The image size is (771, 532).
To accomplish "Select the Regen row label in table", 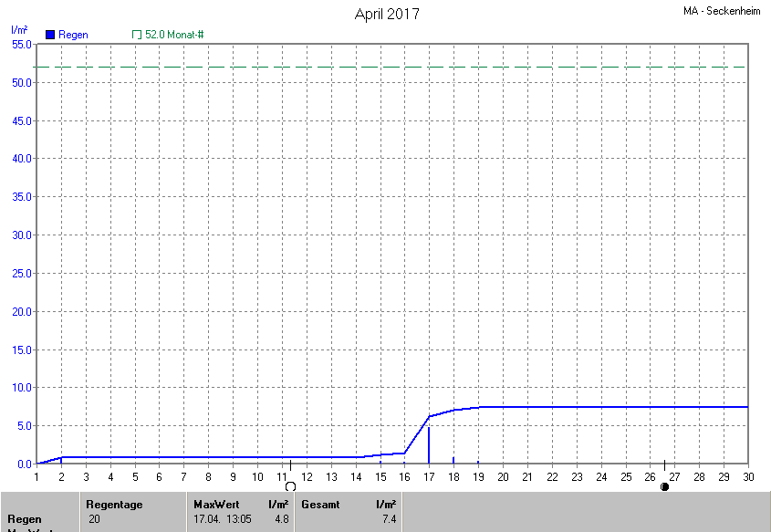I will pyautogui.click(x=25, y=518).
